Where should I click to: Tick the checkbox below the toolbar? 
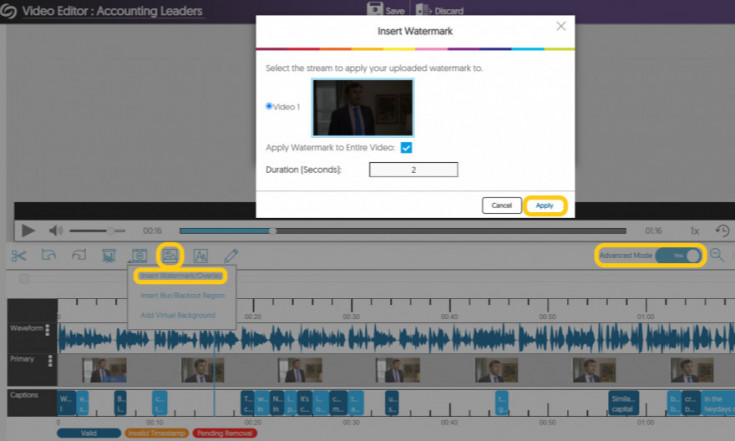pyautogui.click(x=24, y=279)
